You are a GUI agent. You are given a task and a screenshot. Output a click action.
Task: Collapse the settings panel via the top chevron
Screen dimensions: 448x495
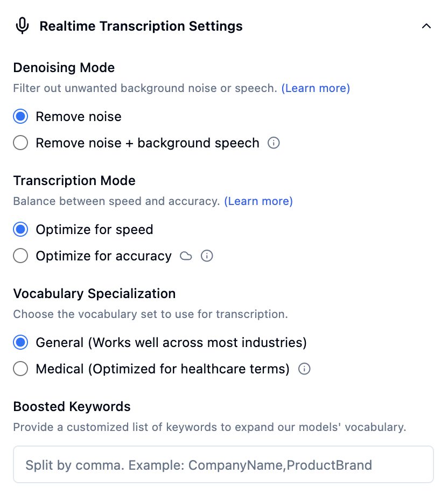tap(426, 26)
